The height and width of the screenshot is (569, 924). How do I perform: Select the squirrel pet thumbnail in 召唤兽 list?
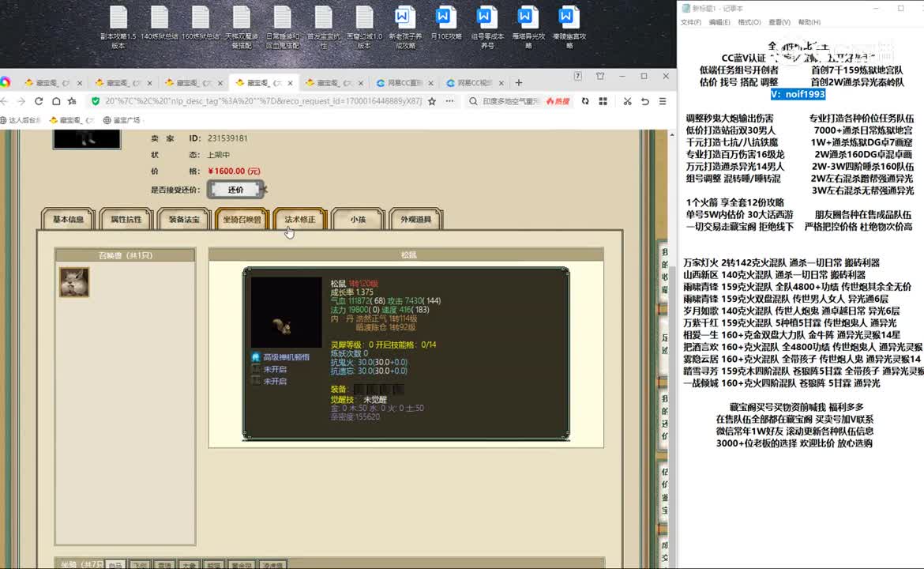(74, 282)
